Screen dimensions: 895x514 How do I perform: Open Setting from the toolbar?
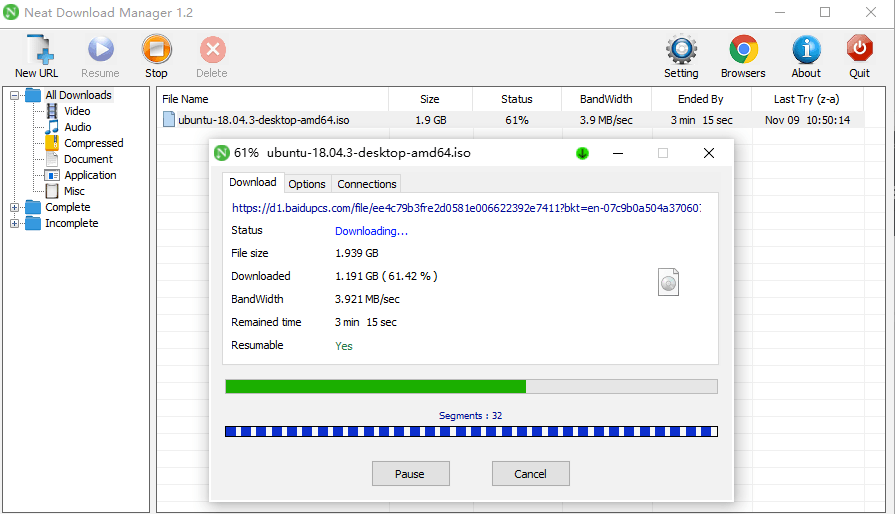tap(682, 50)
